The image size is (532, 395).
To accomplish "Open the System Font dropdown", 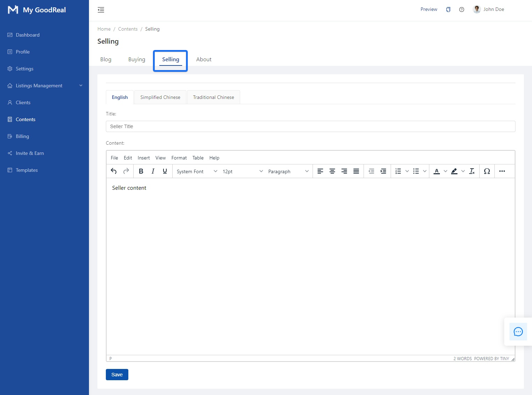I will (197, 171).
